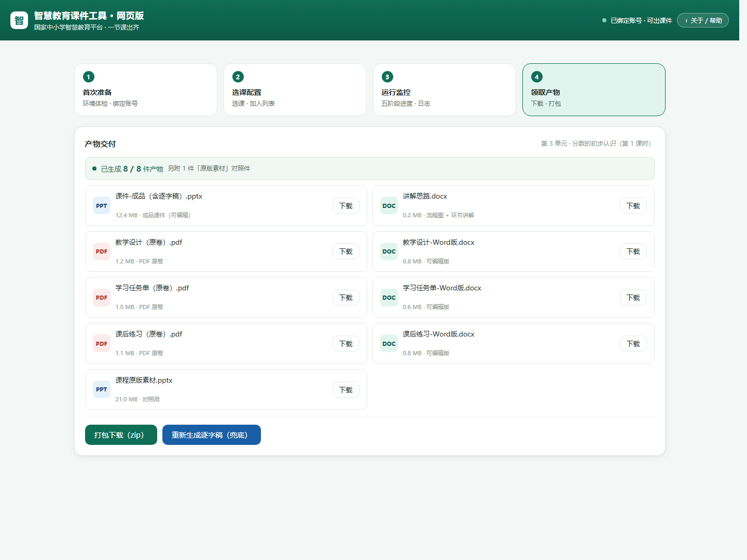Click DOC icon of 学习任务单-Word版.docx
The image size is (747, 560).
click(x=389, y=298)
